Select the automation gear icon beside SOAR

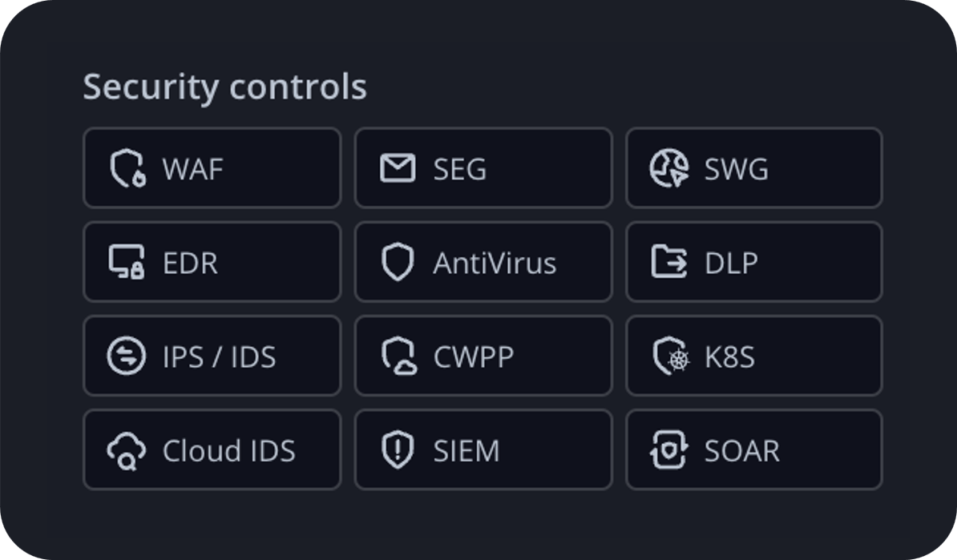[x=668, y=449]
